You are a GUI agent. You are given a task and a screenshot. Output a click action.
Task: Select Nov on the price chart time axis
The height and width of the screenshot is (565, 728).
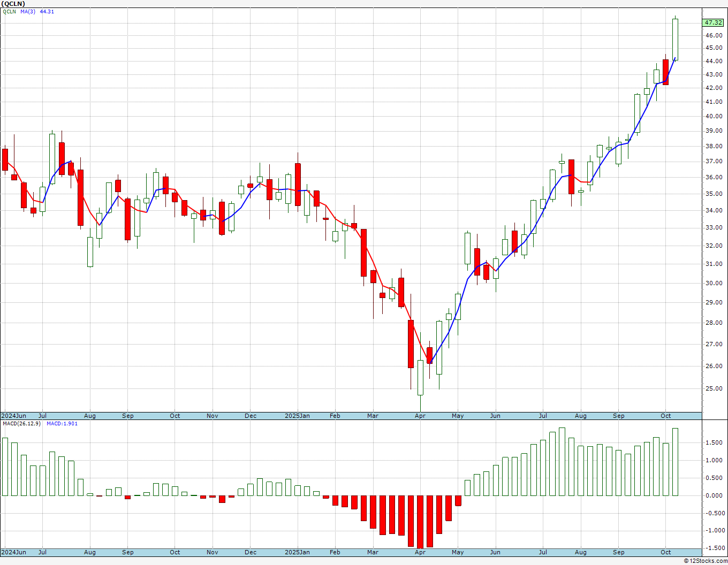point(213,416)
